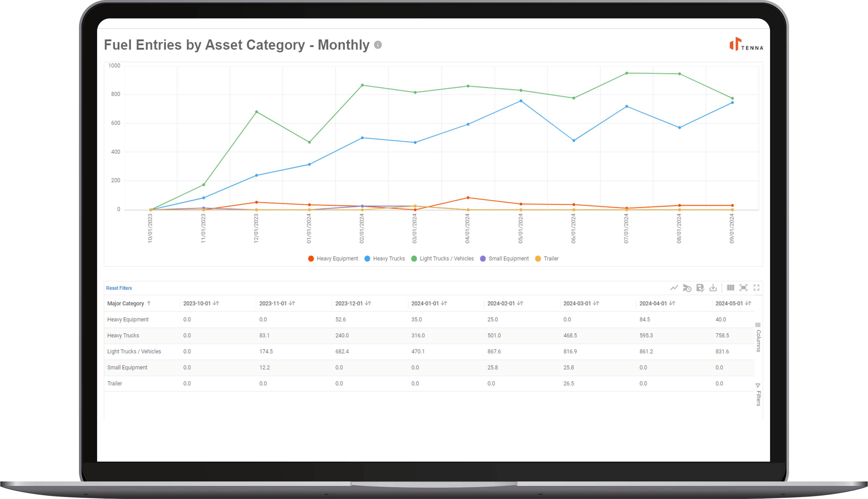This screenshot has height=499, width=868.
Task: Select the Small Equipment row label
Action: pyautogui.click(x=127, y=367)
